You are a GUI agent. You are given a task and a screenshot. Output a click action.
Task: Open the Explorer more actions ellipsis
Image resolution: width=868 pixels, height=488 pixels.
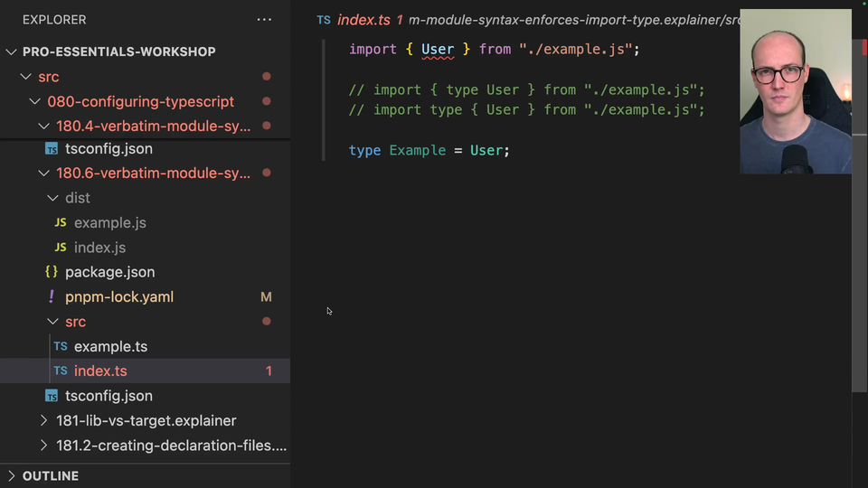point(264,19)
